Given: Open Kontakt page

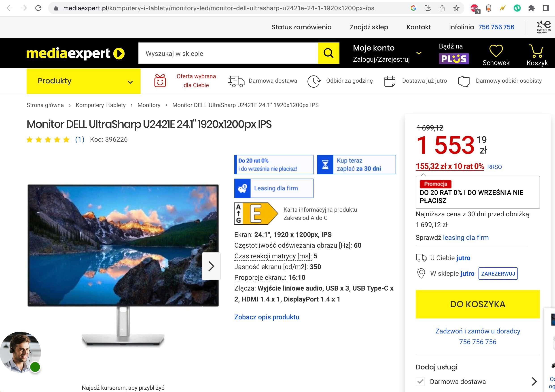Looking at the screenshot, I should pyautogui.click(x=418, y=27).
